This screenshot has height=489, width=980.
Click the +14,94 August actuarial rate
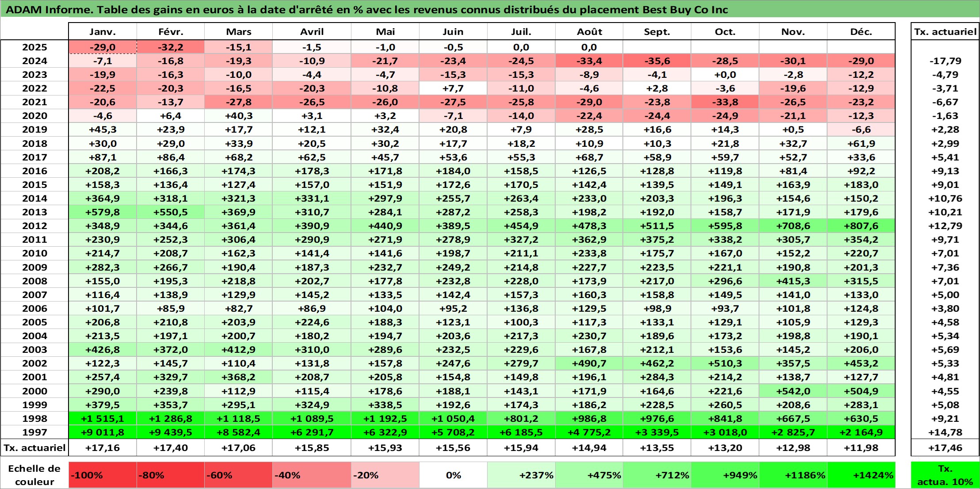point(589,447)
